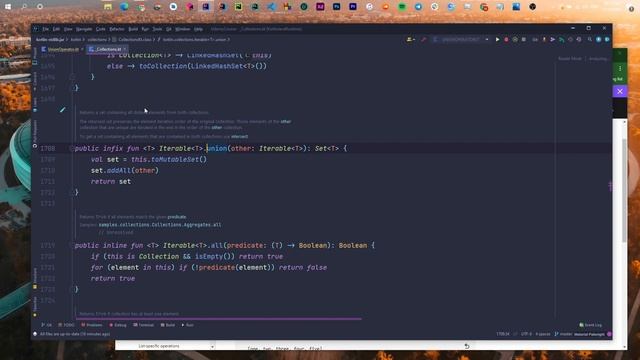Open Photoshop from the taskbar
This screenshot has height=360, width=640.
(x=336, y=7)
